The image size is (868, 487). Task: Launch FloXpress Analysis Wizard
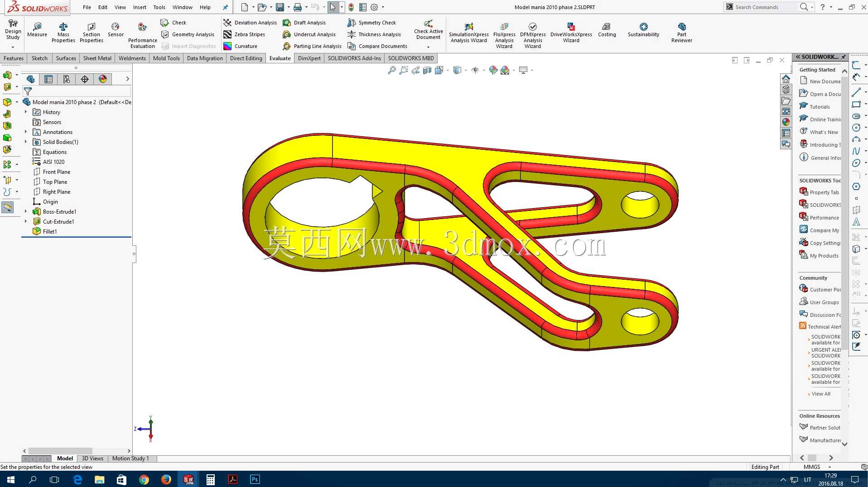click(504, 35)
